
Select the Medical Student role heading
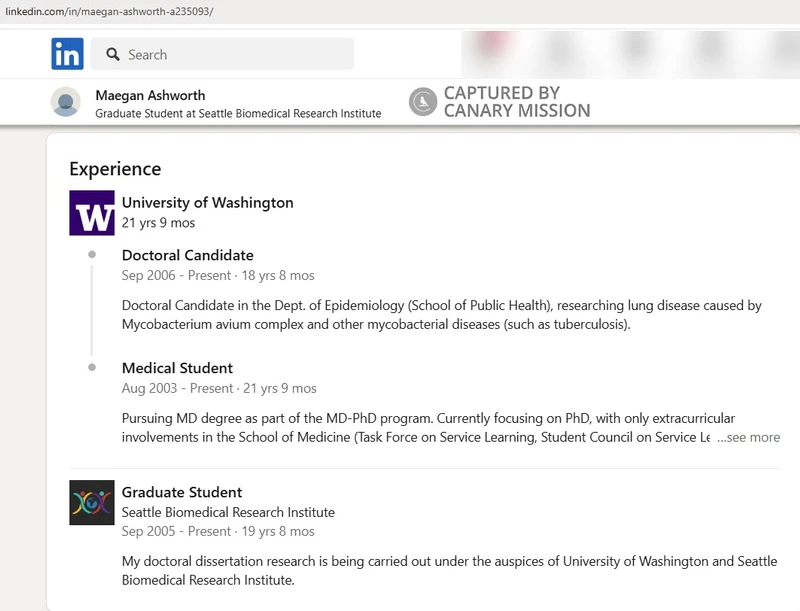(x=177, y=368)
